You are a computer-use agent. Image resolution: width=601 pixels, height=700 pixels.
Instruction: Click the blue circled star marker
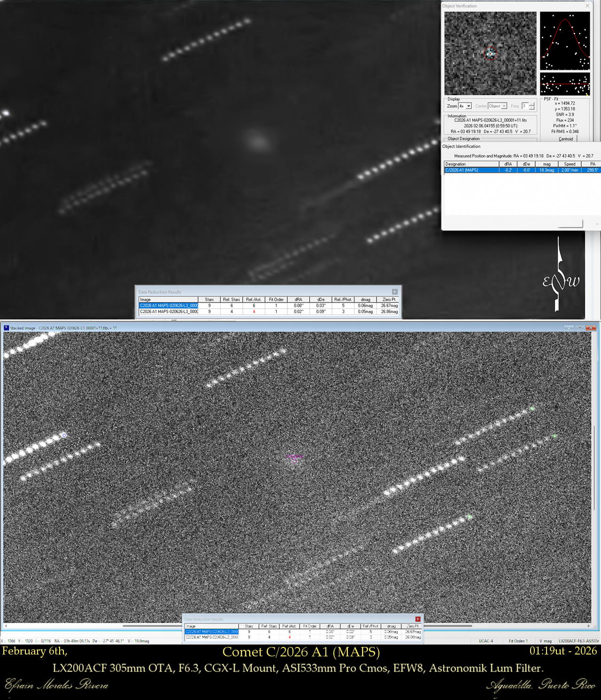coord(64,435)
